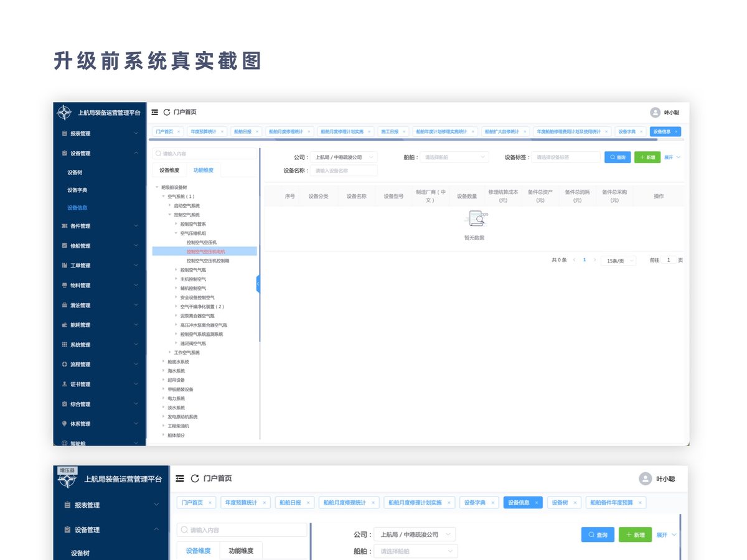Open the 船舶备件年度预算 tab
The image size is (747, 560).
(x=616, y=503)
